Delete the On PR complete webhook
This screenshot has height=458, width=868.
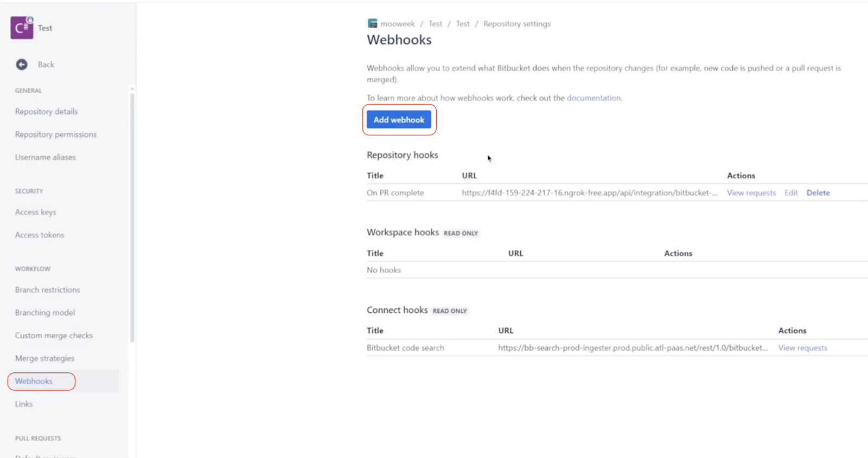point(818,193)
